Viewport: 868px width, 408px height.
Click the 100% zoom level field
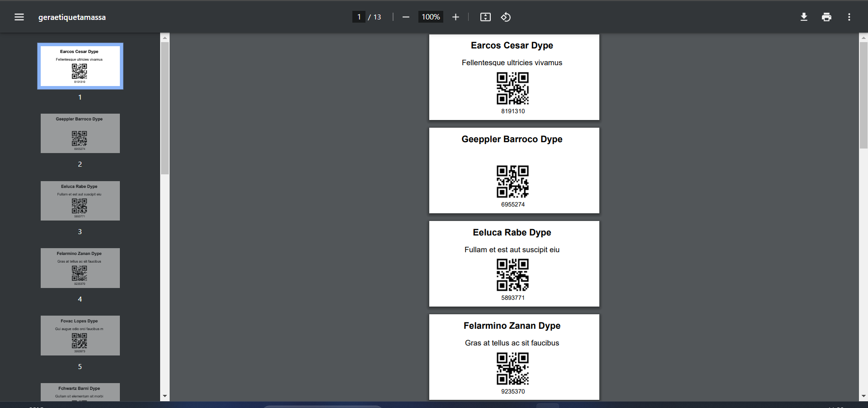point(431,17)
